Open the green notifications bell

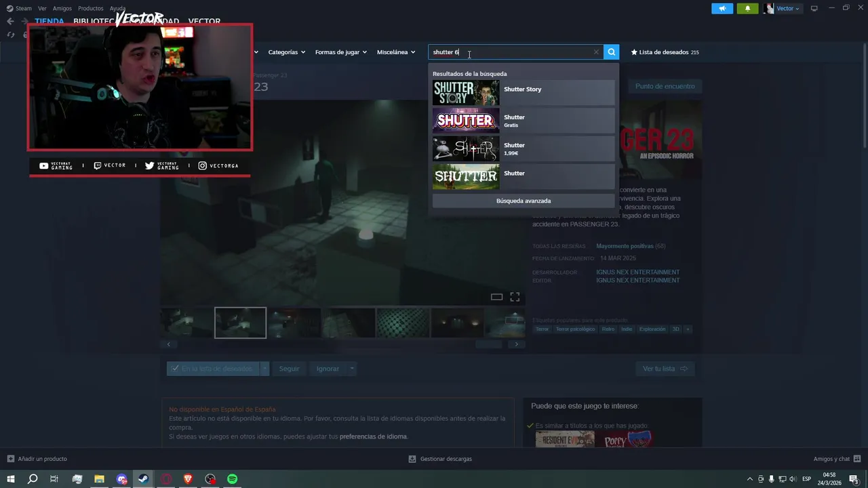click(747, 8)
